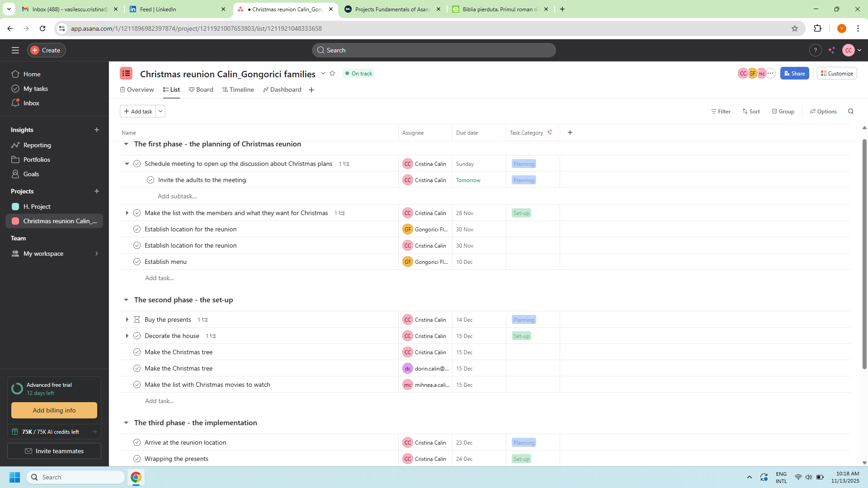Viewport: 868px width, 488px height.
Task: Click the Share button
Action: click(x=794, y=73)
